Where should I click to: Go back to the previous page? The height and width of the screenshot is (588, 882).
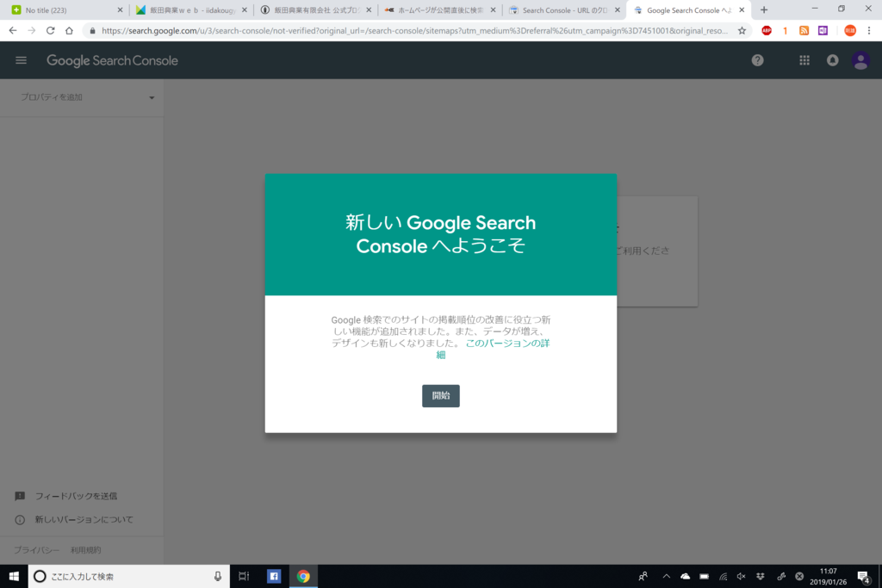pyautogui.click(x=13, y=30)
